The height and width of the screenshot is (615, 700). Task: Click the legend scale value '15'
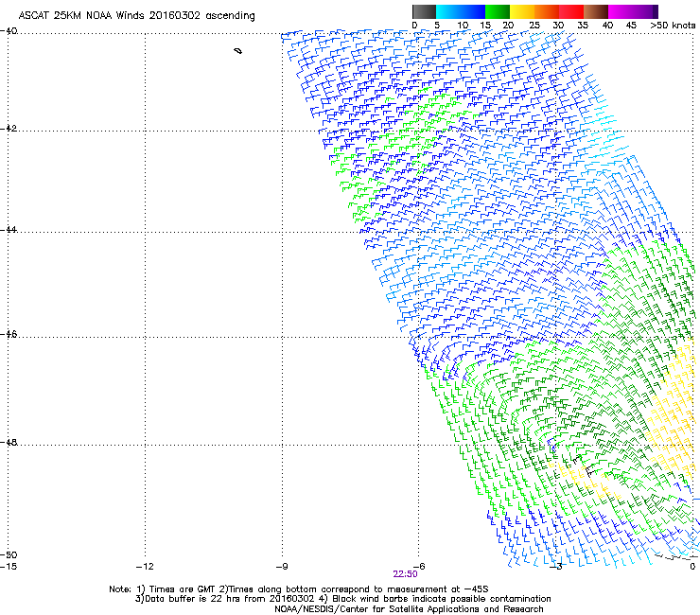click(485, 26)
